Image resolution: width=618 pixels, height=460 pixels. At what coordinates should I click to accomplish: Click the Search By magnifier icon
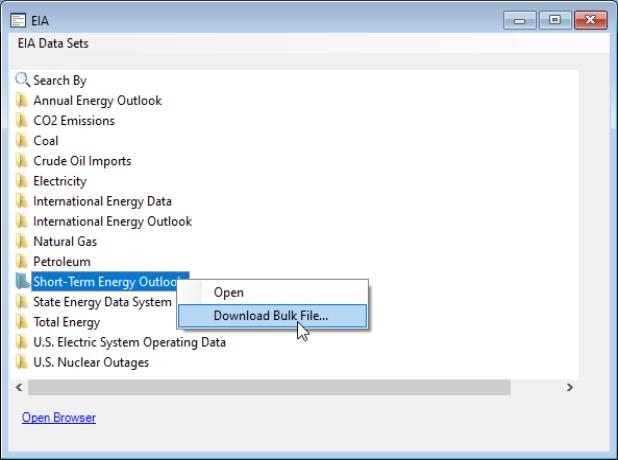pyautogui.click(x=22, y=80)
